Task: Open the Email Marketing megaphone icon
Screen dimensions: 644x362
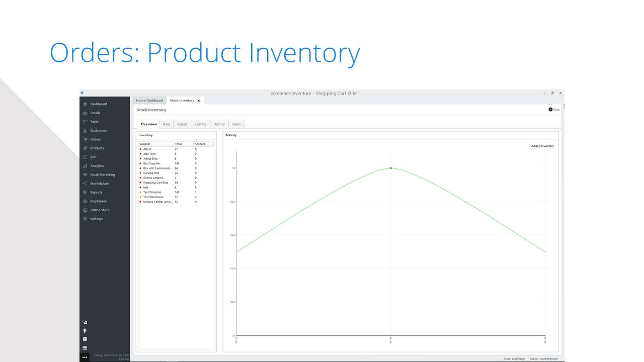Action: [85, 174]
